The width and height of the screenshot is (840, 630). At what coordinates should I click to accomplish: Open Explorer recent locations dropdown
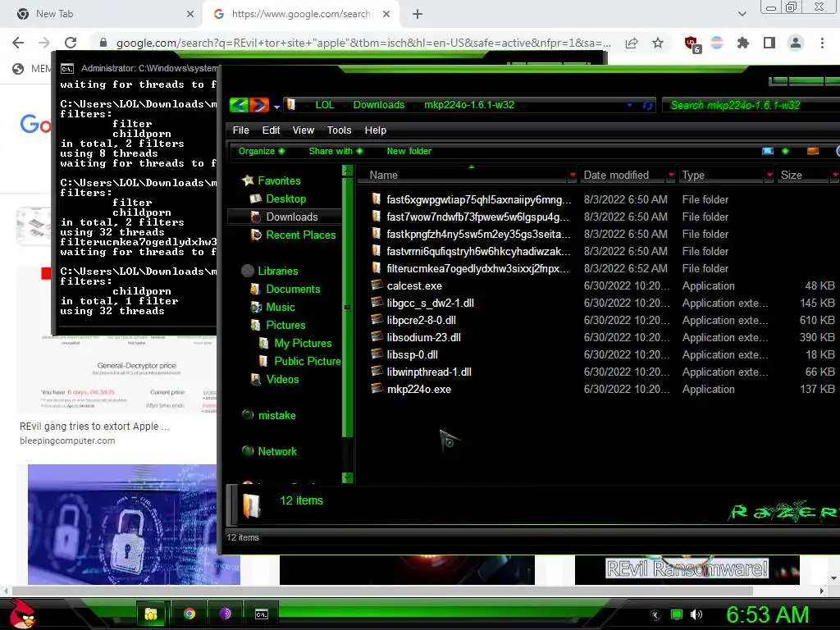276,107
